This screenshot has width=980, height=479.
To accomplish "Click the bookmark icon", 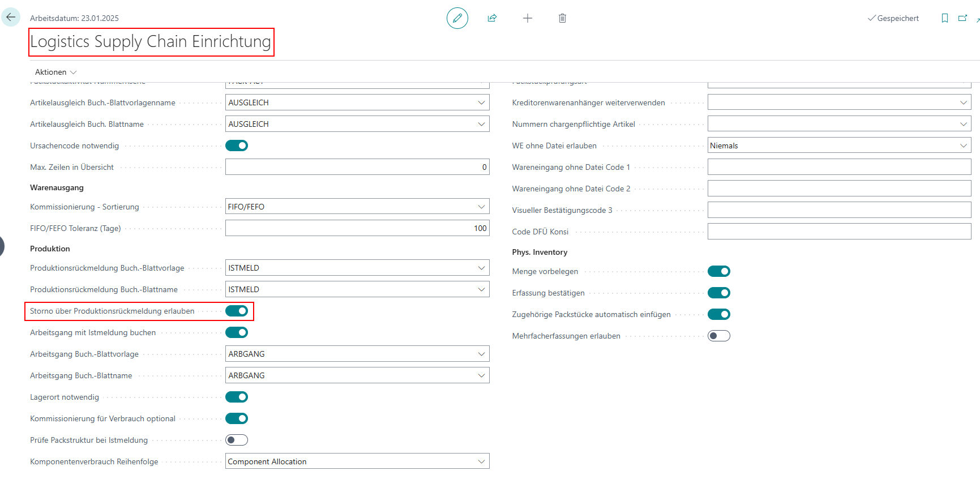I will coord(944,18).
